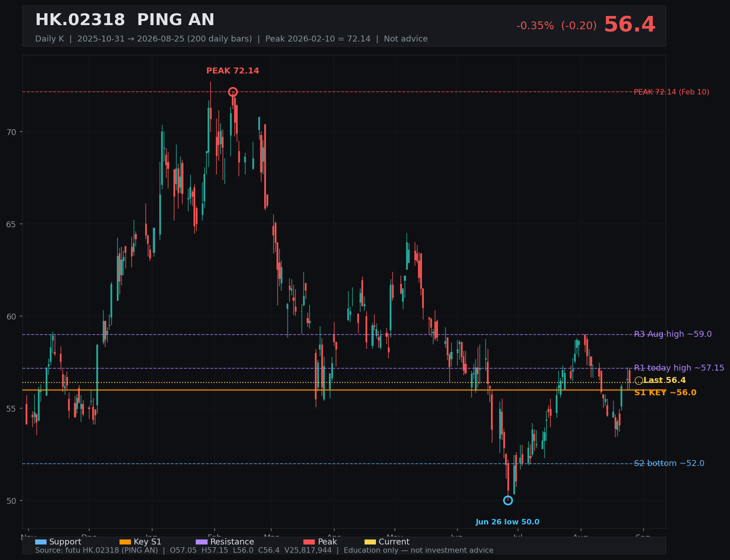730x560 pixels.
Task: Click the 'Current' legend label
Action: pyautogui.click(x=394, y=542)
